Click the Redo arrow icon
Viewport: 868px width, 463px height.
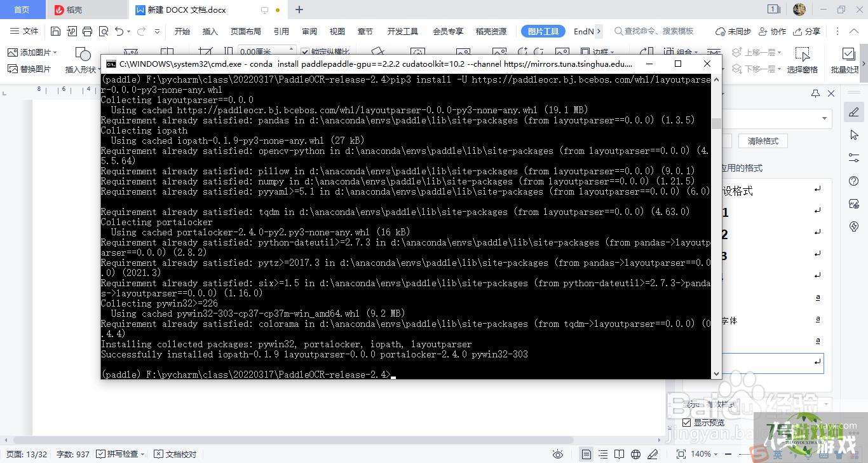[142, 31]
